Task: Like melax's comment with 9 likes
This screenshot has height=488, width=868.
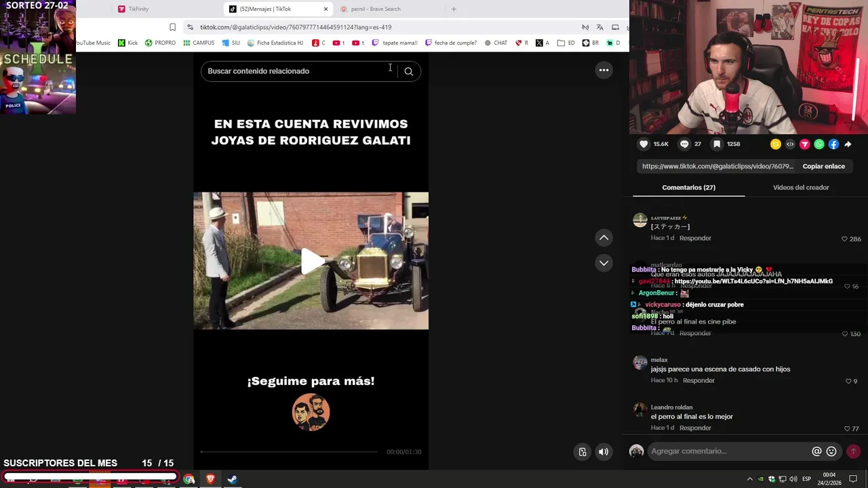Action: [848, 382]
